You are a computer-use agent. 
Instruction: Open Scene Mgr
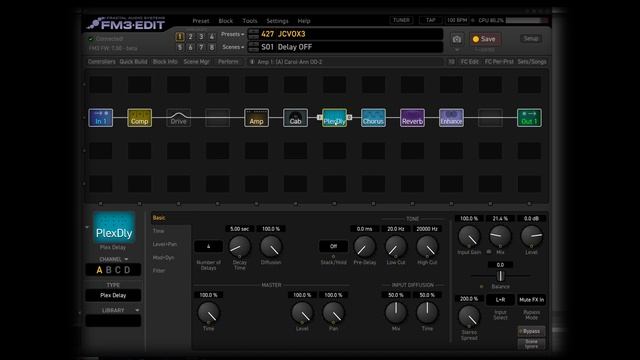coord(197,62)
